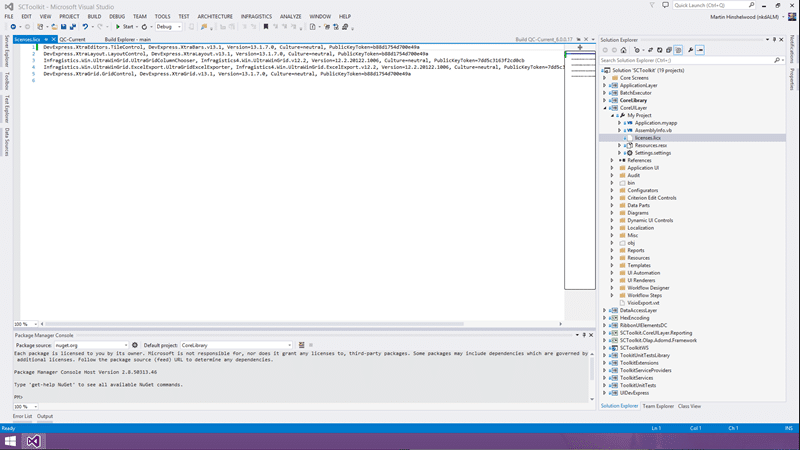This screenshot has height=450, width=800.
Task: Clear the Package Manager Console with its clear icon
Action: pyautogui.click(x=302, y=345)
